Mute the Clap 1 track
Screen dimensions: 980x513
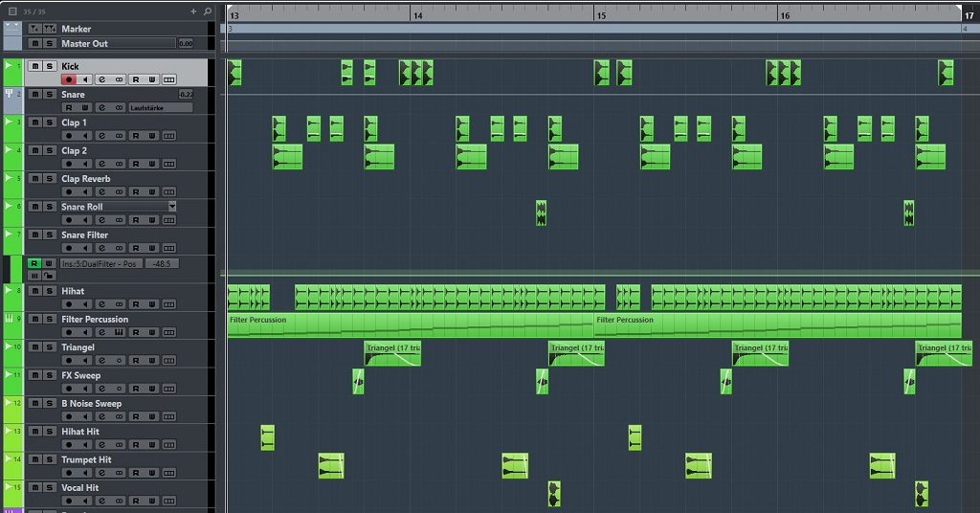click(x=35, y=123)
